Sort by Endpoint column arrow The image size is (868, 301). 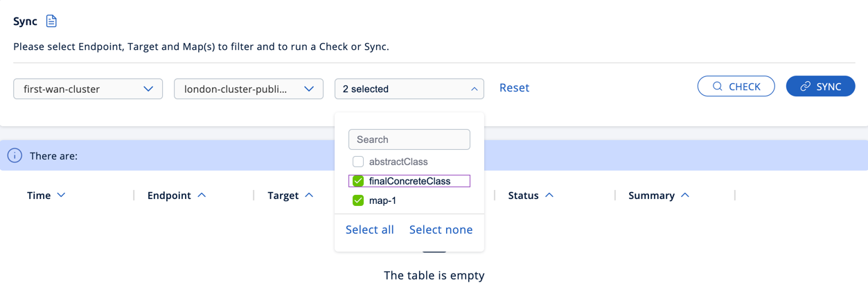pyautogui.click(x=202, y=196)
